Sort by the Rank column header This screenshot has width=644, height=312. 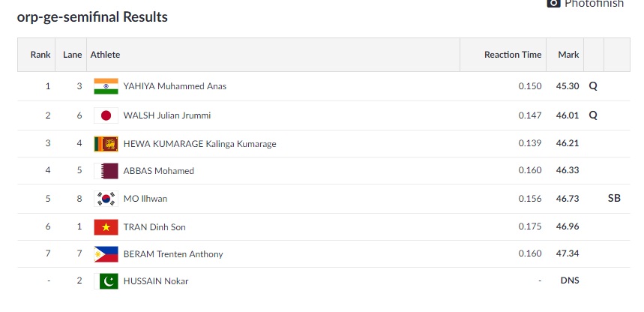[x=40, y=55]
